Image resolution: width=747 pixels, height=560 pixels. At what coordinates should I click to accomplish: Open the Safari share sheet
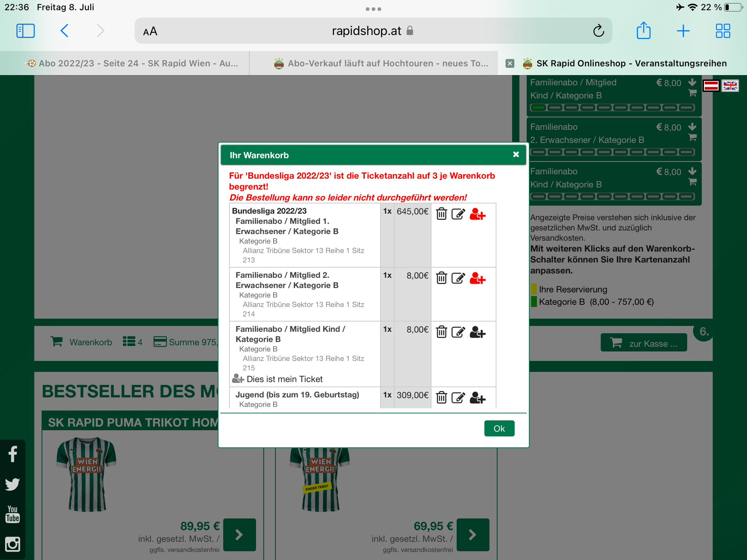point(643,31)
